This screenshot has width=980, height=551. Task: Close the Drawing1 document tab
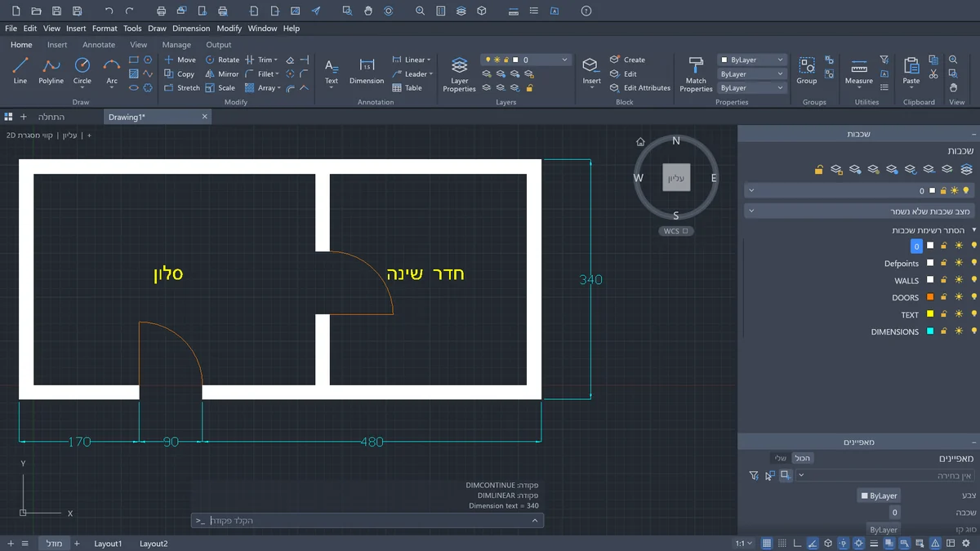click(205, 117)
